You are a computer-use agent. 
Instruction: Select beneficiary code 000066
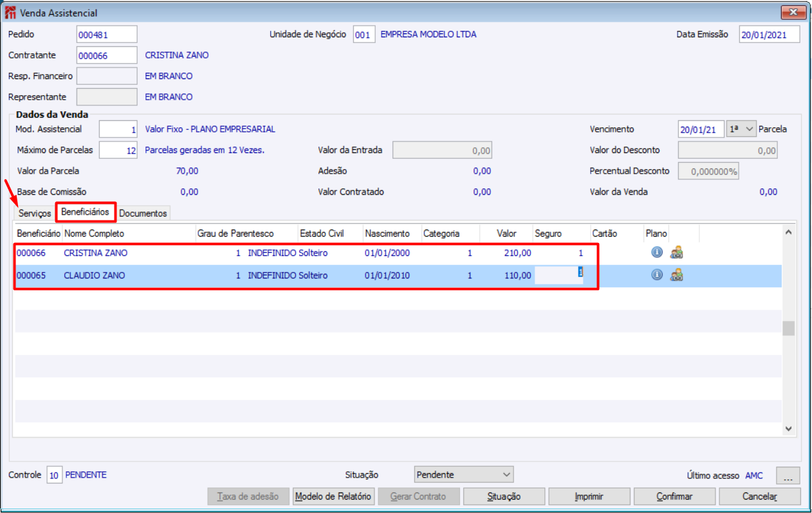[x=31, y=253]
